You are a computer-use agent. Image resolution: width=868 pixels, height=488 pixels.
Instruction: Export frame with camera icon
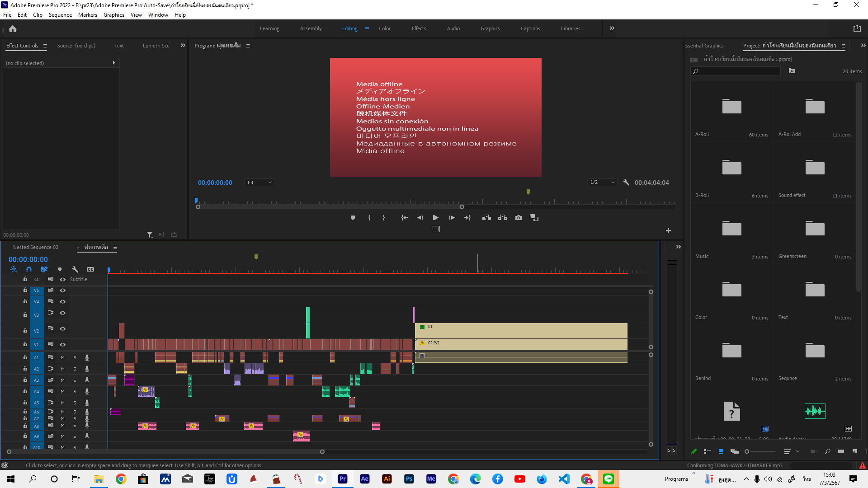pyautogui.click(x=519, y=218)
